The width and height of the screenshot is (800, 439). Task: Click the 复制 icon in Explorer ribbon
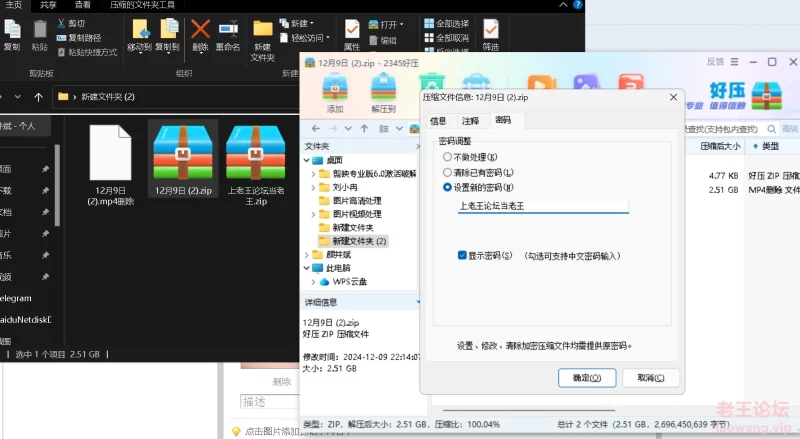pyautogui.click(x=12, y=29)
